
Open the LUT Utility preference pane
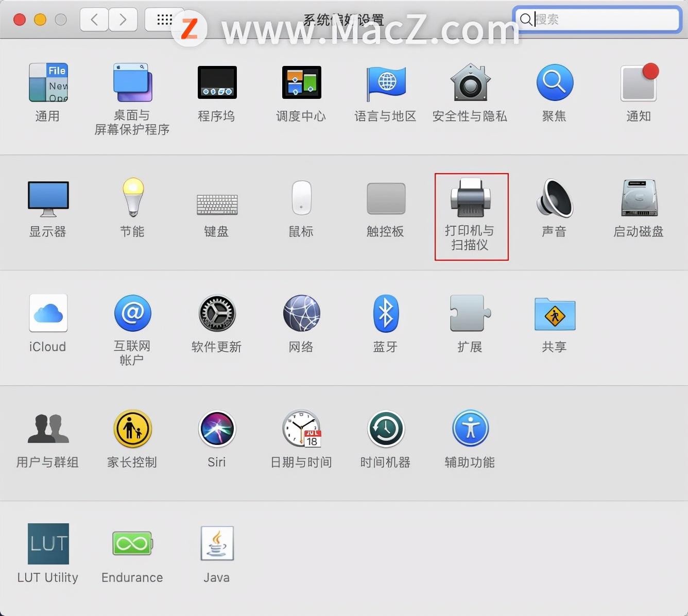pos(48,544)
